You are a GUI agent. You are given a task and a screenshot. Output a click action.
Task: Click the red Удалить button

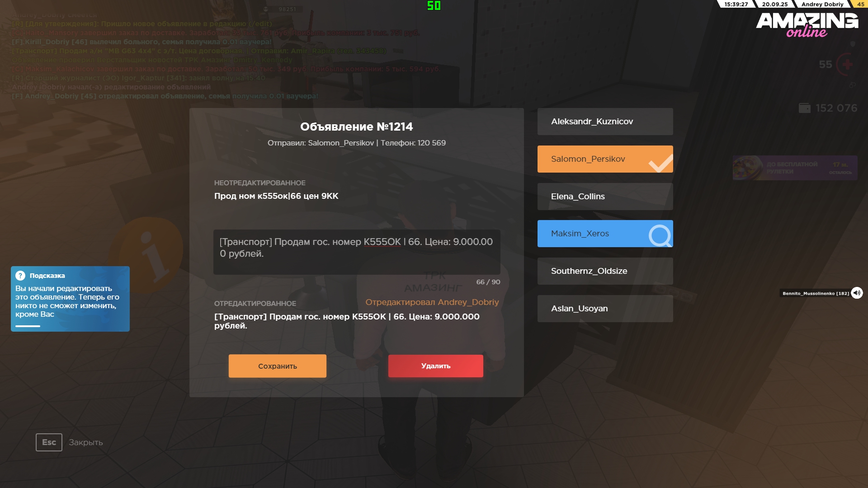point(435,366)
